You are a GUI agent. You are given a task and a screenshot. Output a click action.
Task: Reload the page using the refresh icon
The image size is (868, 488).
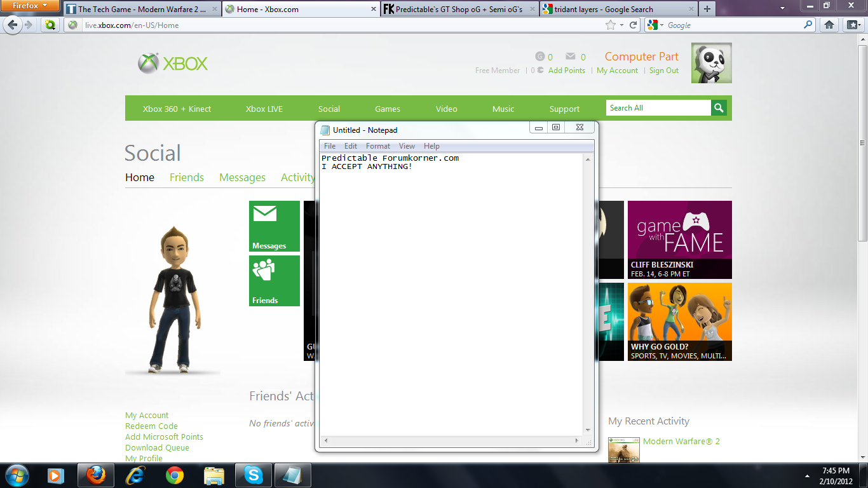coord(634,25)
